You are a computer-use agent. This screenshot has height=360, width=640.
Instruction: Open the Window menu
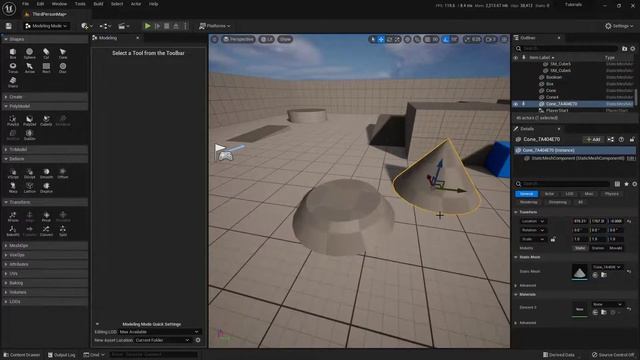click(x=59, y=4)
